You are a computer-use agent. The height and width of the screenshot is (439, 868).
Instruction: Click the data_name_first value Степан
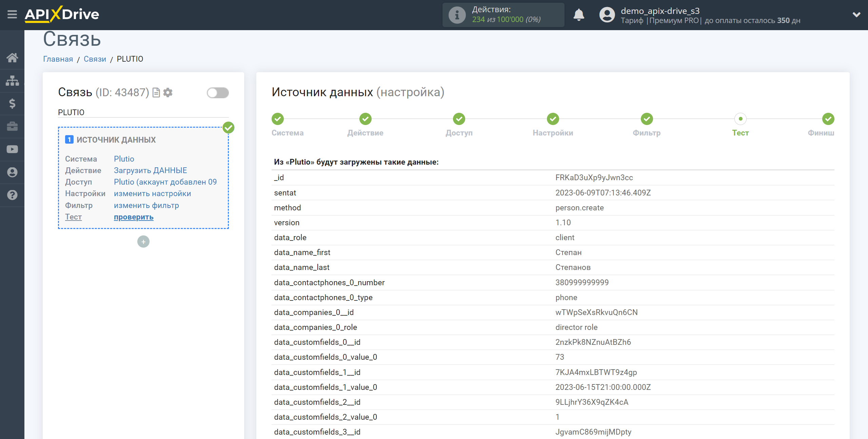point(569,252)
